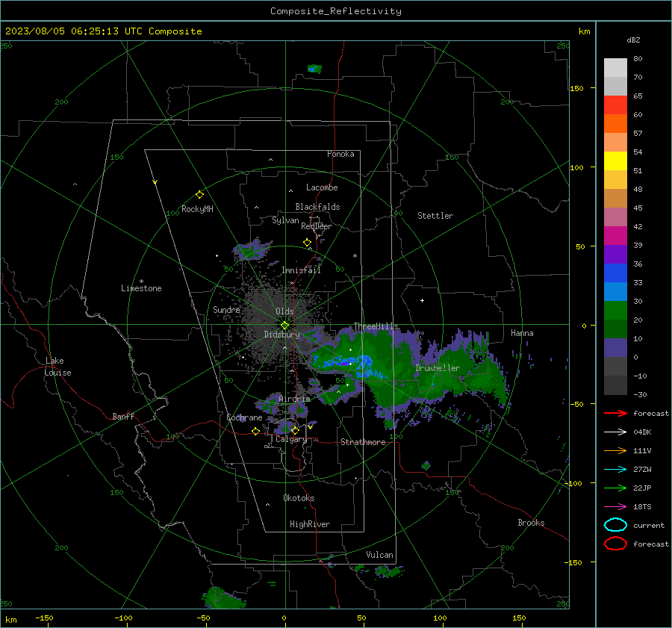
Task: Click the Vulcan town label
Action: [x=379, y=555]
